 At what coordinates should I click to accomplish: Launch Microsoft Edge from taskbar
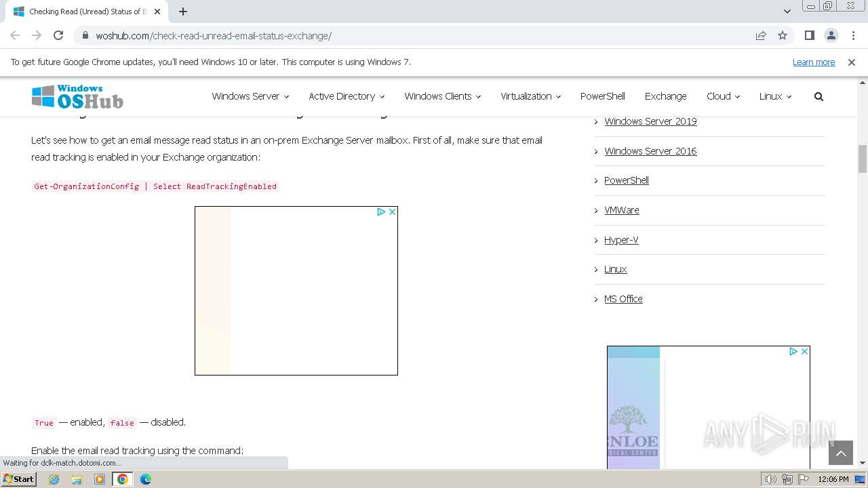click(146, 479)
